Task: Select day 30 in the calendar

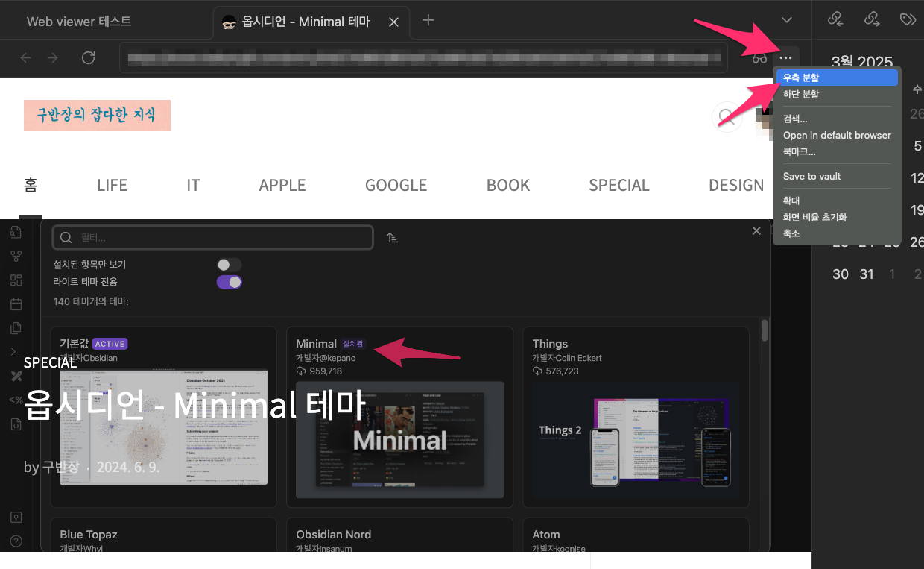Action: [x=841, y=274]
